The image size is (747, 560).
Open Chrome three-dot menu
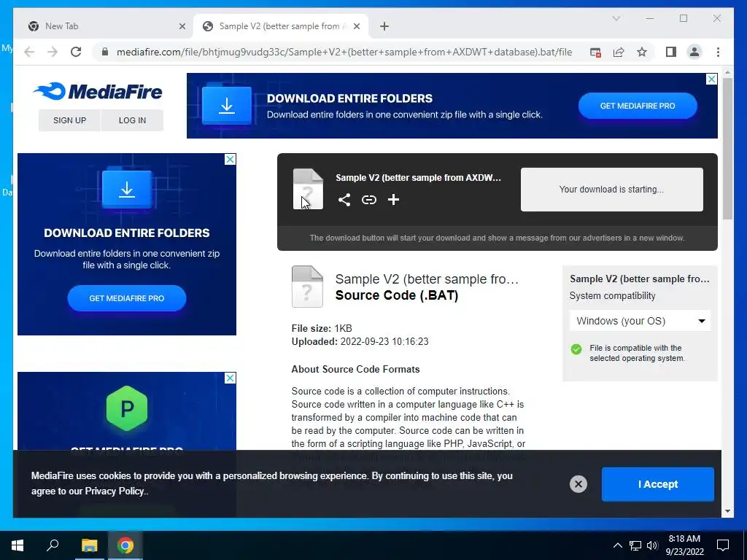(718, 52)
